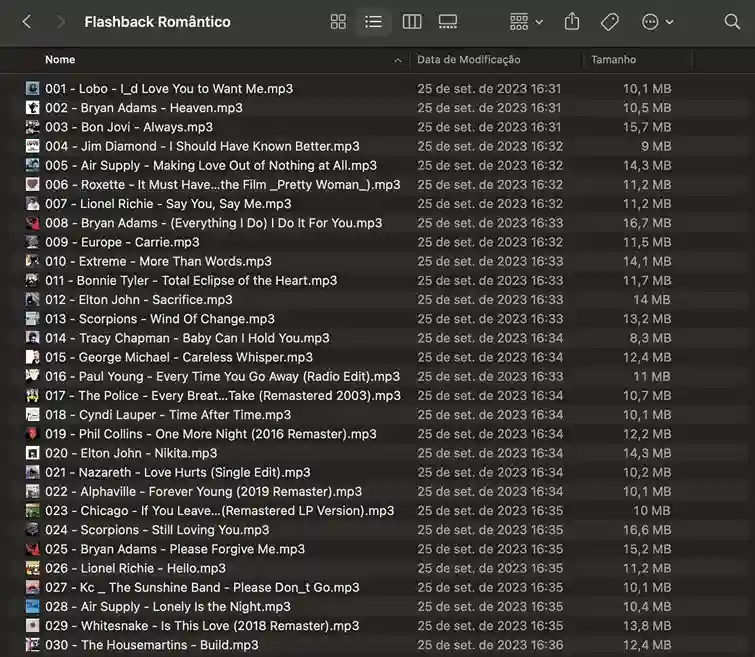Sort by the Tamanho column header

[613, 60]
